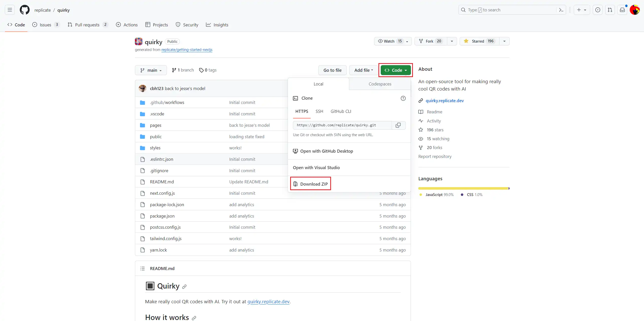
Task: Go to GitHub homepage logo
Action: (25, 10)
